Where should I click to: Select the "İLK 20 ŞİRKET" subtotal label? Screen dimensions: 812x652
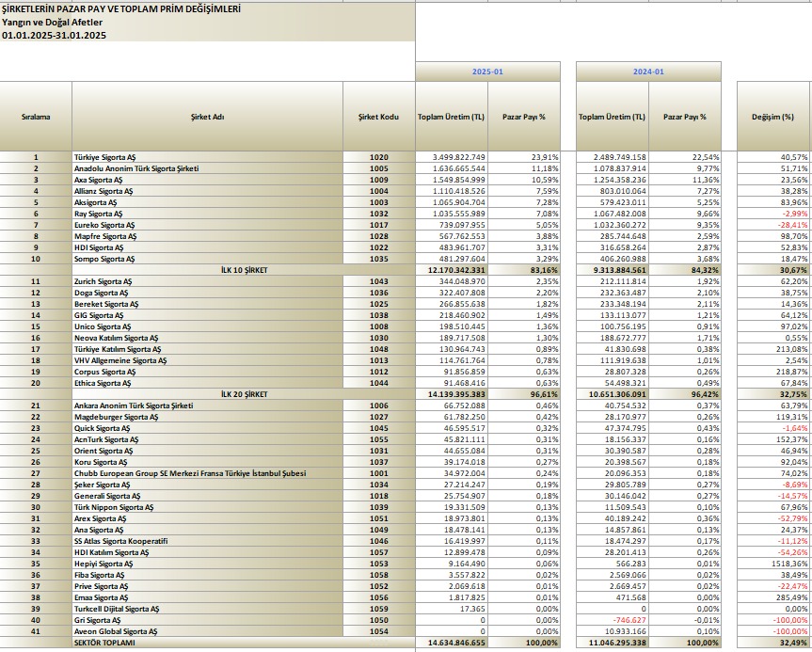coord(244,394)
